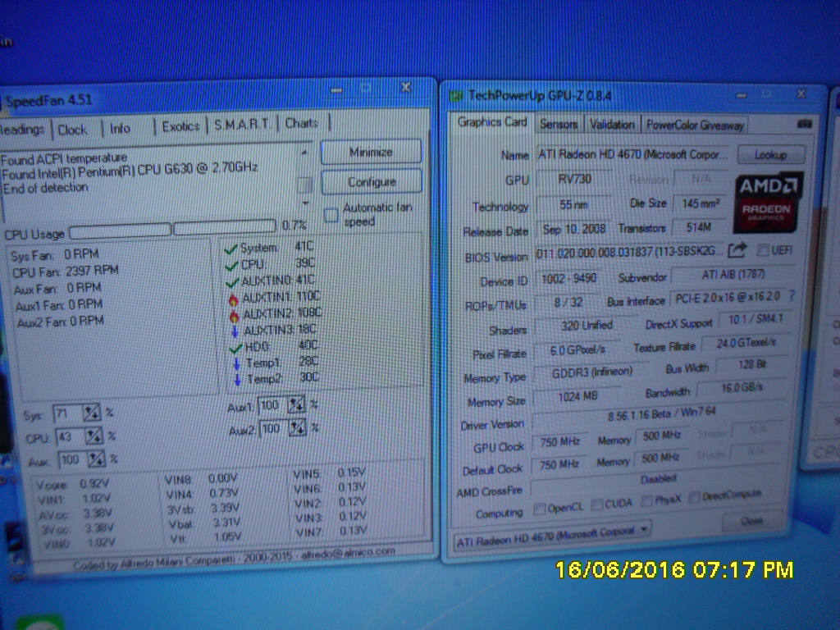840x630 pixels.
Task: Click the SpeedFan log scroll down arrow
Action: [x=306, y=203]
